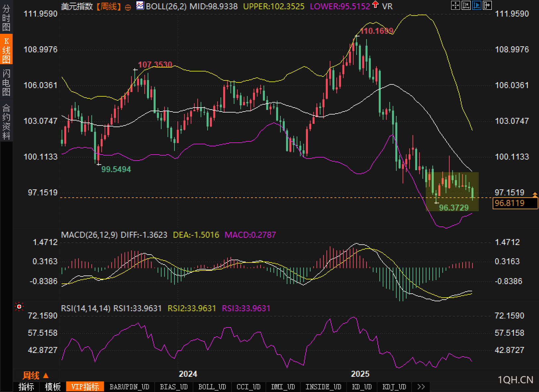Image resolution: width=539 pixels, height=392 pixels.
Task: Select the 指标 tab in bottom bar
Action: (26, 387)
